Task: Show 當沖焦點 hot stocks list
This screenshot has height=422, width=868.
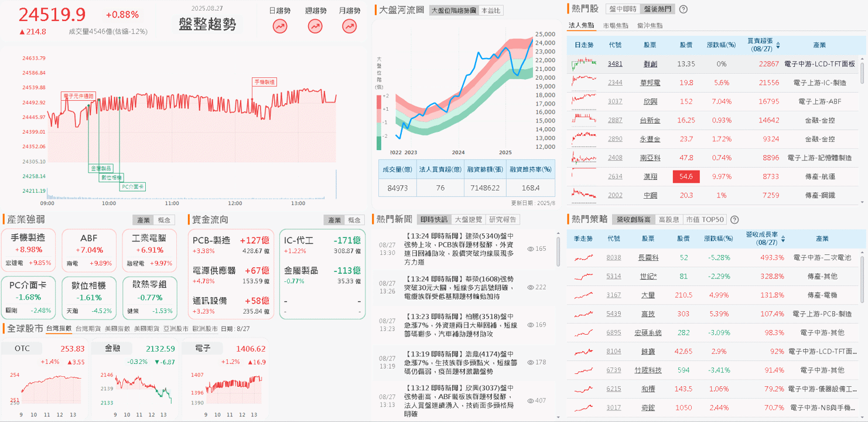Action: (x=650, y=26)
